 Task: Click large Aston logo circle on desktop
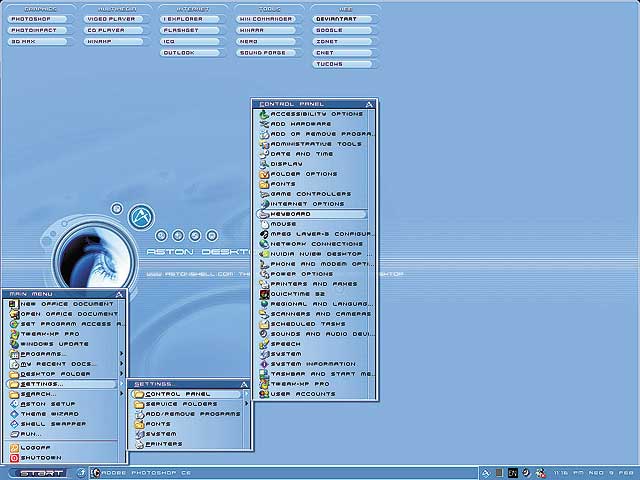pyautogui.click(x=141, y=217)
